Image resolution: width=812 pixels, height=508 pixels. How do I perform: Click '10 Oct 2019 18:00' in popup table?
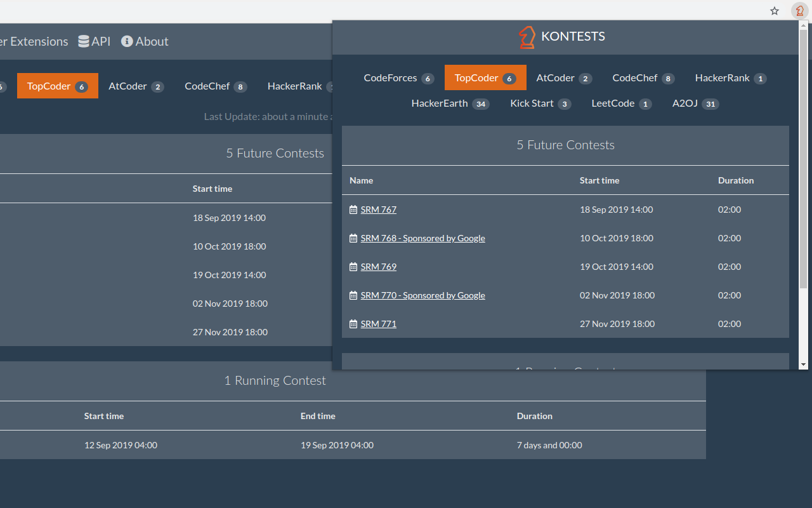[617, 238]
